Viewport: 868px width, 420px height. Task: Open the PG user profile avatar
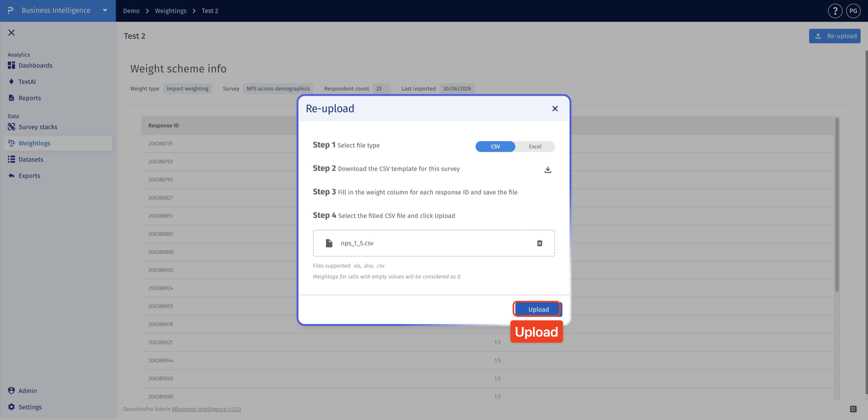853,11
